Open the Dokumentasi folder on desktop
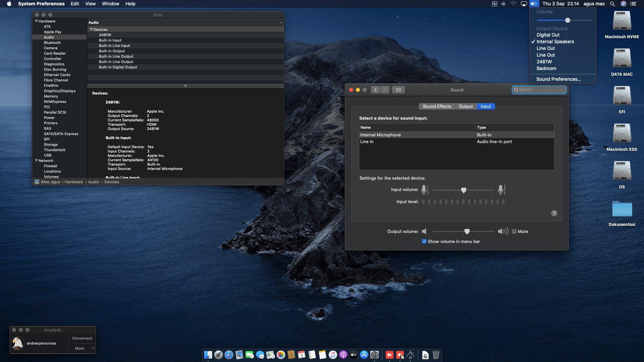 (622, 210)
